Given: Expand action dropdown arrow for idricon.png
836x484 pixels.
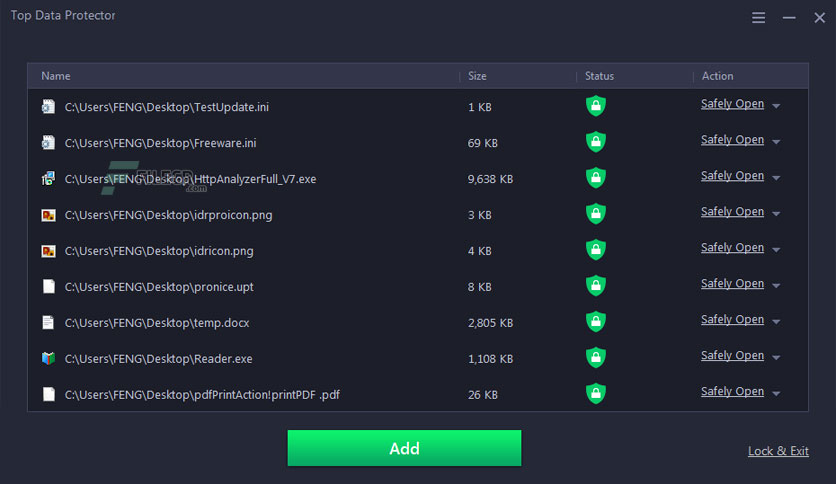Looking at the screenshot, I should pos(776,249).
